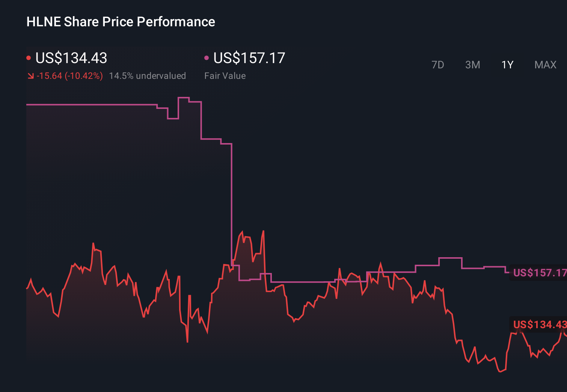The width and height of the screenshot is (567, 392).
Task: Select the US$134.43 price tag on the right
Action: (x=540, y=324)
